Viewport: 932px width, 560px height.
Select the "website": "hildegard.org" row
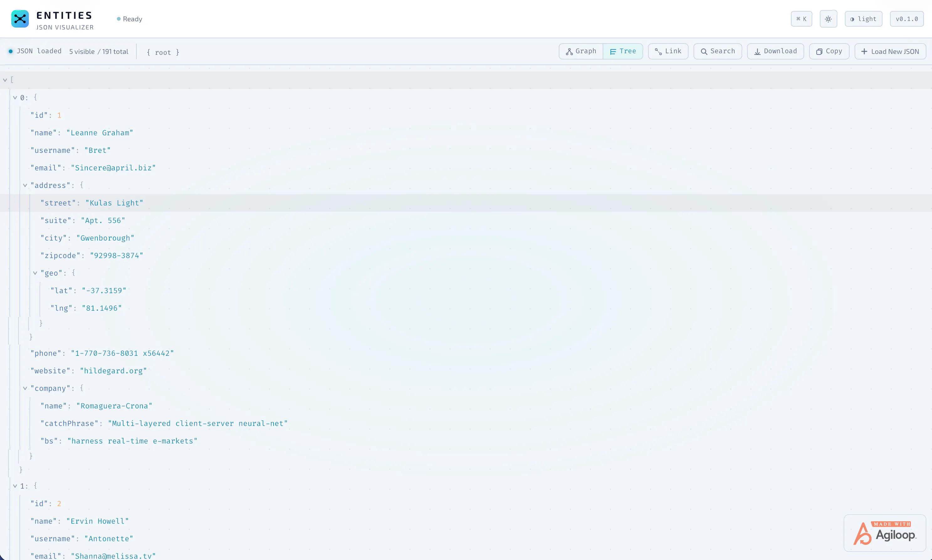[466, 371]
